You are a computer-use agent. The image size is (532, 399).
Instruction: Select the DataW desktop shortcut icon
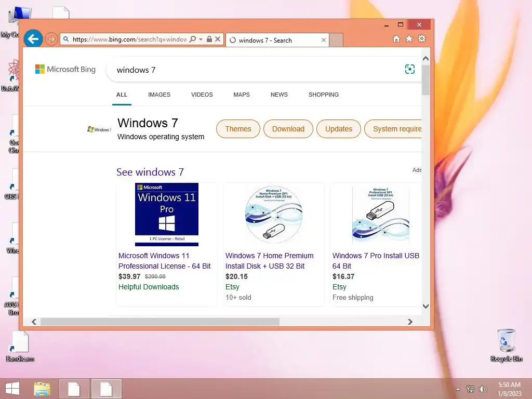(x=11, y=75)
